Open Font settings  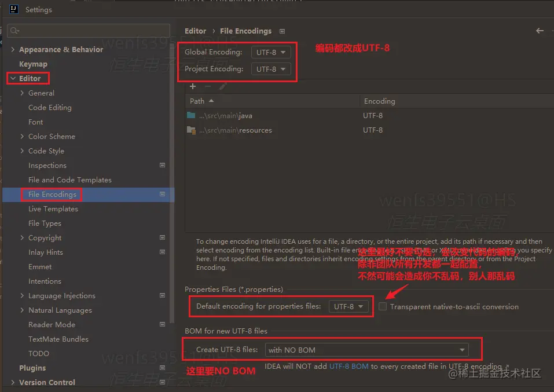click(x=36, y=122)
